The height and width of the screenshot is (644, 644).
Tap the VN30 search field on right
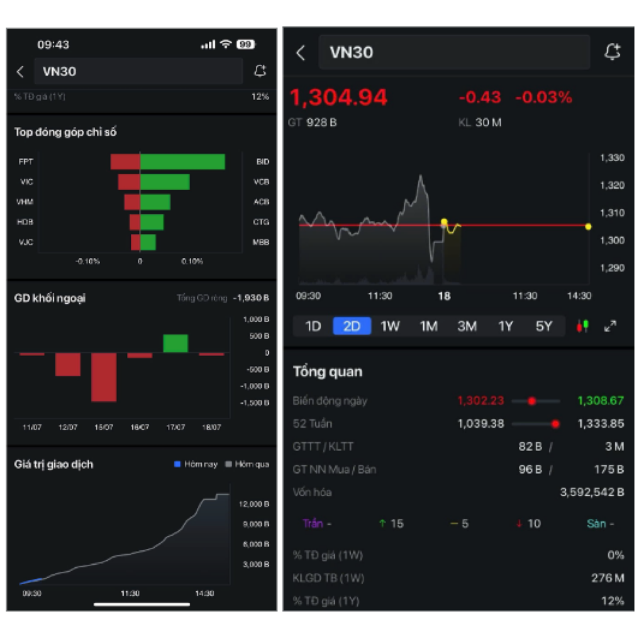point(454,53)
